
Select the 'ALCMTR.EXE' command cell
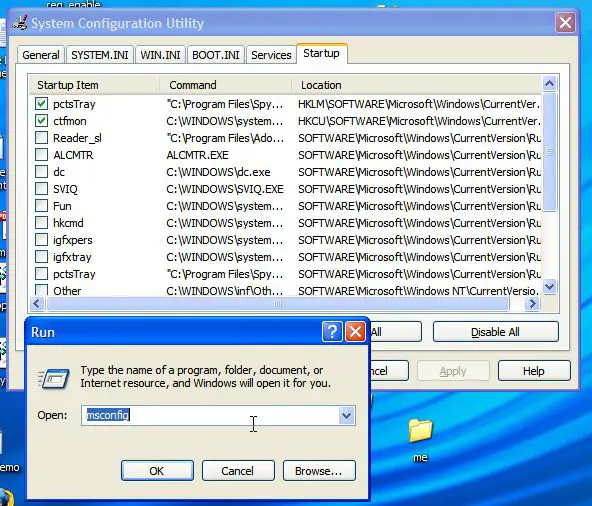point(197,155)
